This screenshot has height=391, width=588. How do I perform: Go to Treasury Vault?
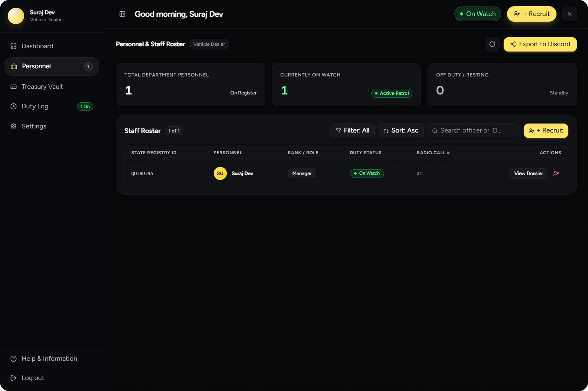pyautogui.click(x=52, y=87)
